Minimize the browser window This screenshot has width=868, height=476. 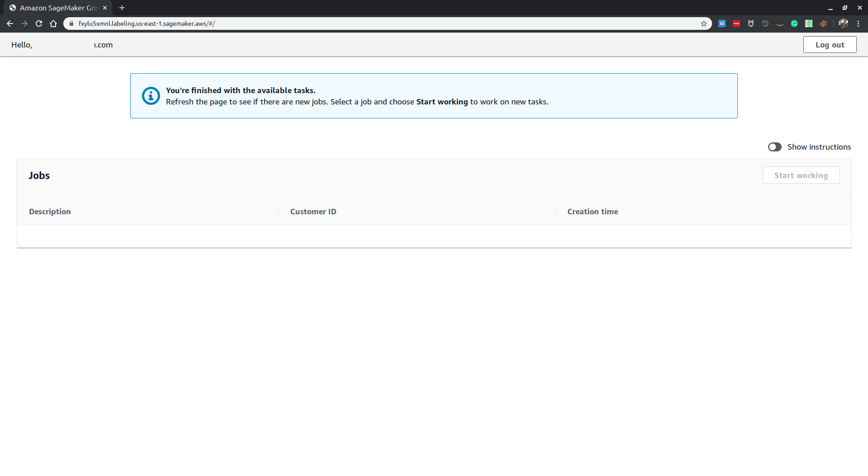pyautogui.click(x=830, y=8)
